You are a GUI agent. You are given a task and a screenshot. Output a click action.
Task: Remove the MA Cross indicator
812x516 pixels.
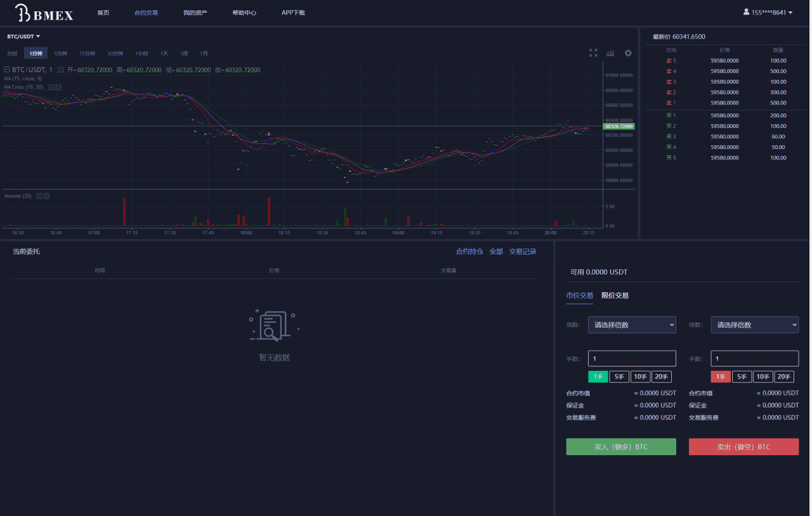(58, 87)
